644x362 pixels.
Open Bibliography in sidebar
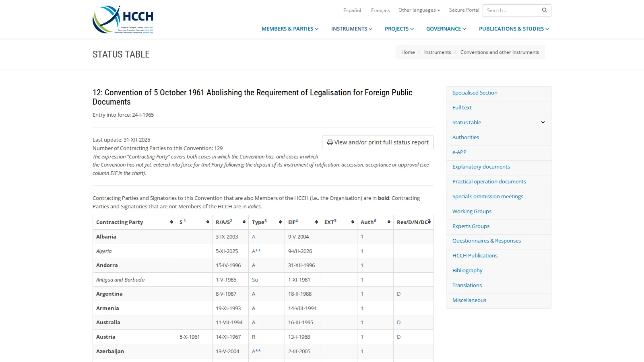467,271
